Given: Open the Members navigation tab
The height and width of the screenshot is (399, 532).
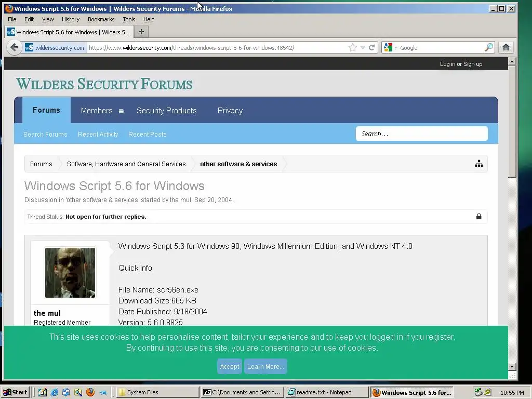Looking at the screenshot, I should coord(97,111).
